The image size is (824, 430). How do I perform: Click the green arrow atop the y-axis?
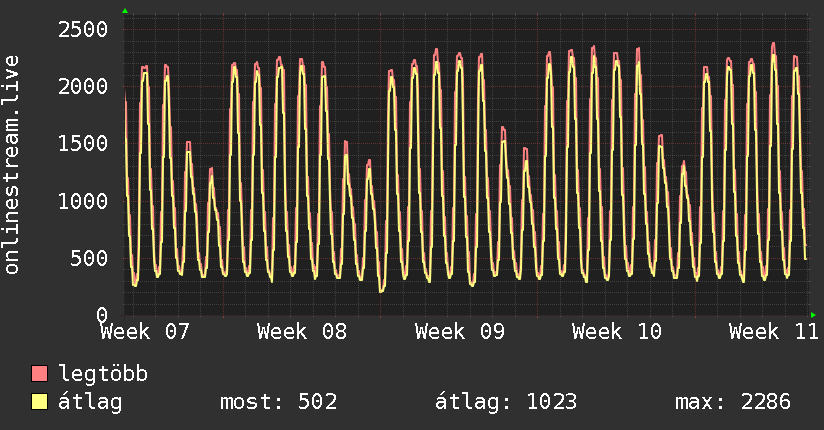pos(125,11)
